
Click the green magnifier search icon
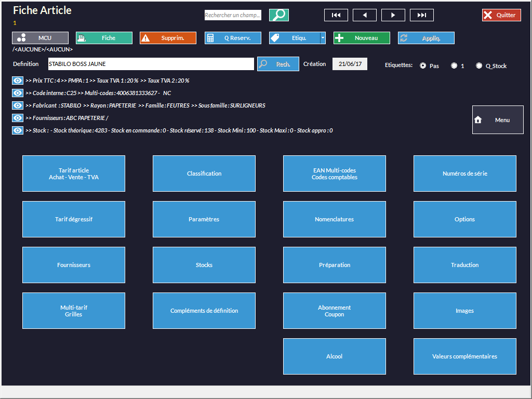(x=279, y=15)
